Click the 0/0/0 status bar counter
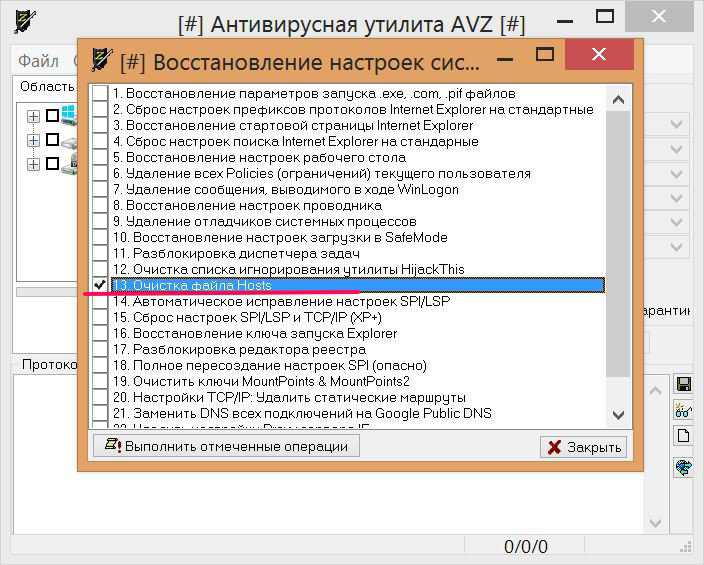 click(526, 547)
